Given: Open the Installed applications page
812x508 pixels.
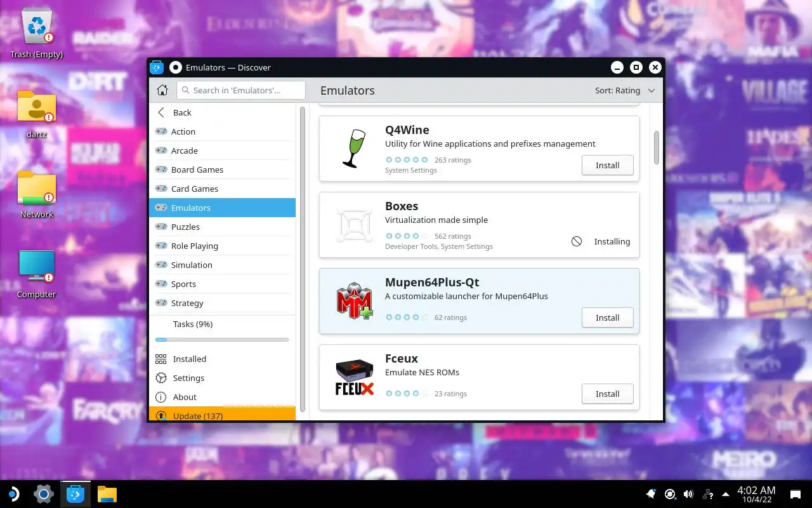Looking at the screenshot, I should point(222,359).
